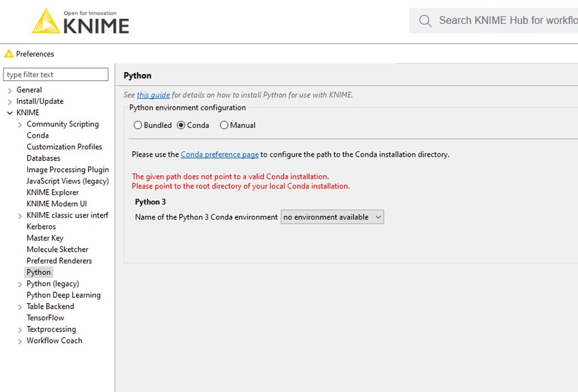Expand the Python (legacy) node
Image resolution: width=578 pixels, height=392 pixels.
tap(20, 284)
